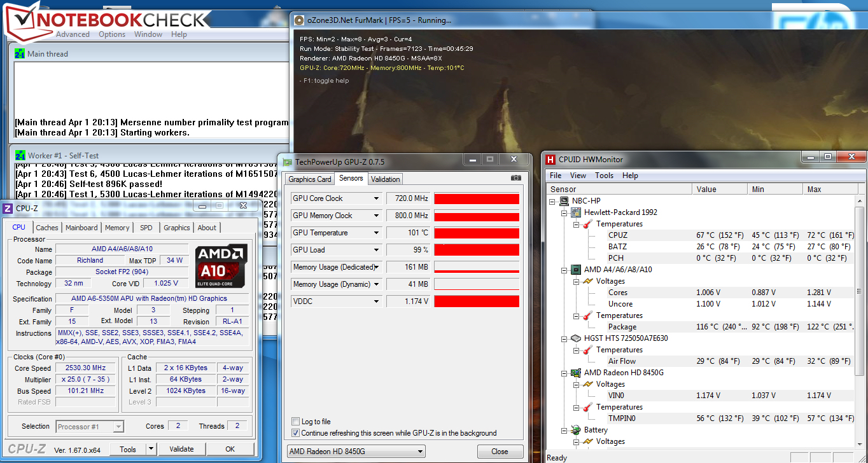
Task: Click the GPU Temperature red graph bar
Action: [477, 233]
